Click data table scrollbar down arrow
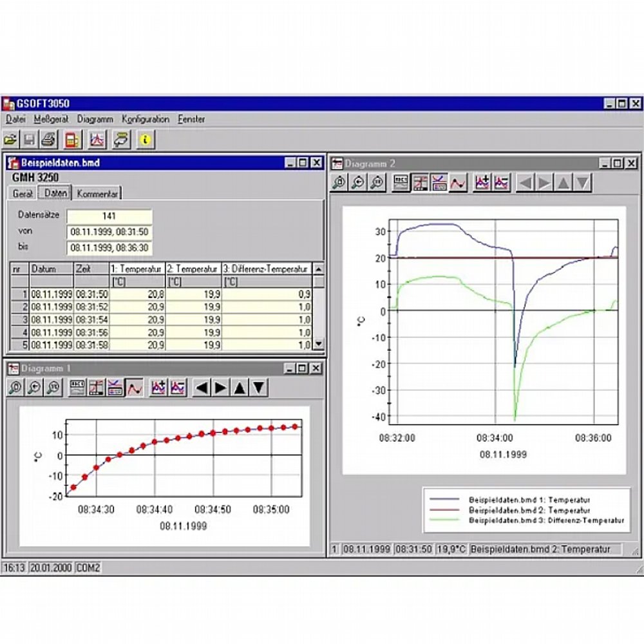The height and width of the screenshot is (644, 644). [x=318, y=345]
